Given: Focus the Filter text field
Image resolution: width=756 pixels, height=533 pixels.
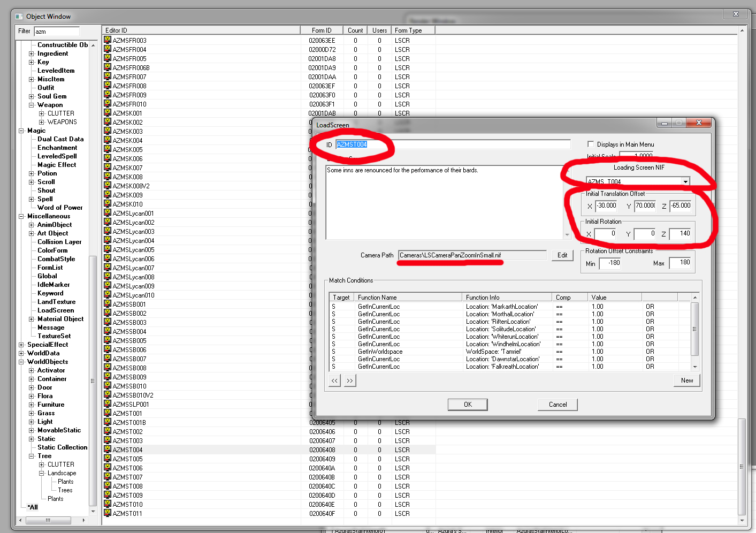Looking at the screenshot, I should [57, 32].
